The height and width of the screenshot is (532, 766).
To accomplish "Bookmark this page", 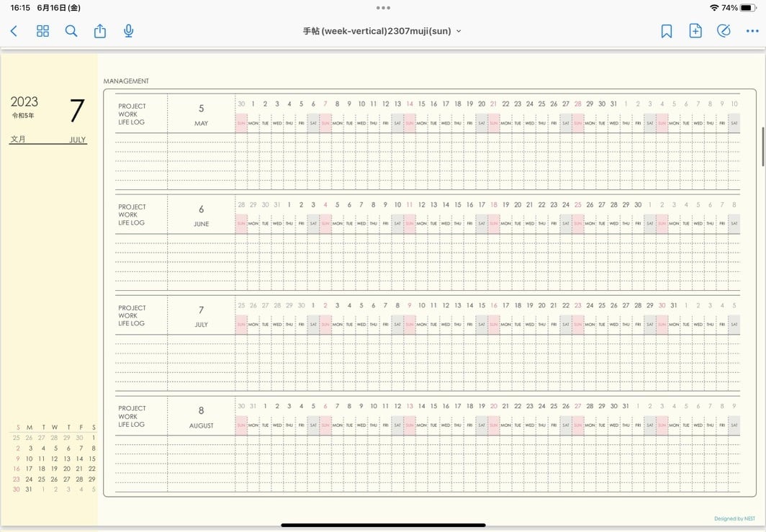I will (667, 31).
